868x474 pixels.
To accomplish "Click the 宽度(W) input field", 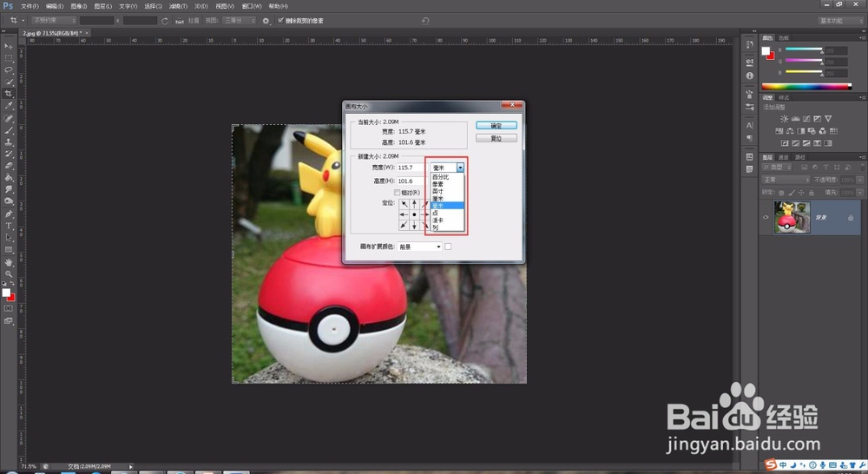I will [x=411, y=168].
